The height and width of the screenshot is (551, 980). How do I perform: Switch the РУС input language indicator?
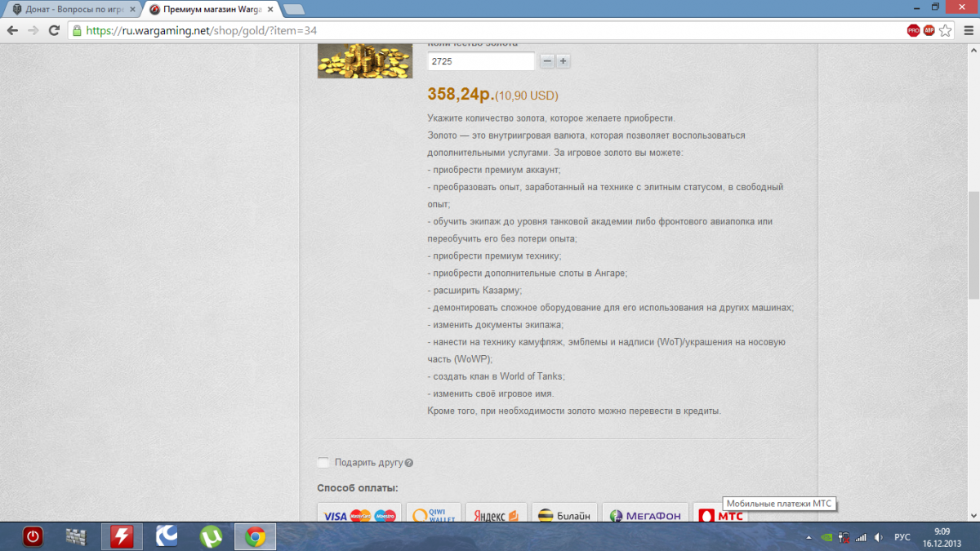902,537
